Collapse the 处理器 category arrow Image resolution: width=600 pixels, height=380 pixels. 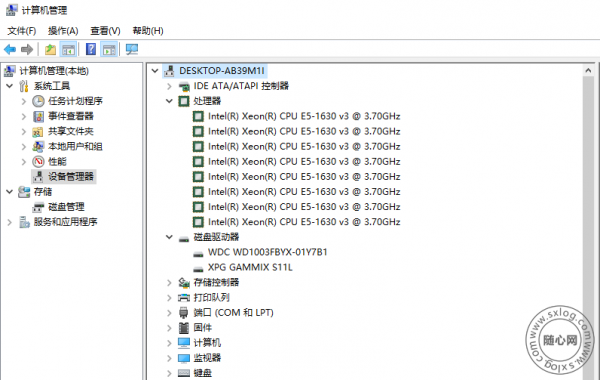click(x=169, y=101)
